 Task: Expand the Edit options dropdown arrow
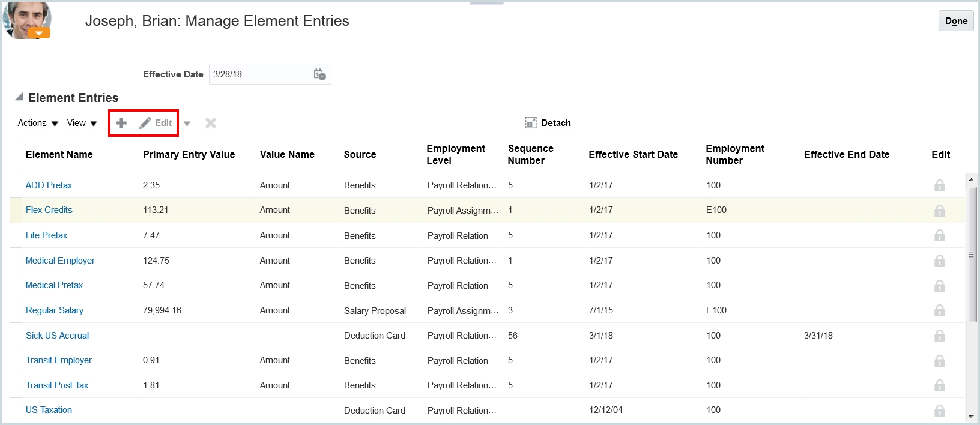(187, 124)
